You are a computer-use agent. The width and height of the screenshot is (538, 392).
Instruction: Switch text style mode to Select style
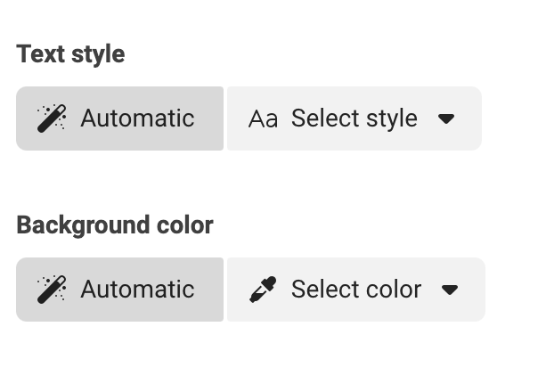coord(355,118)
